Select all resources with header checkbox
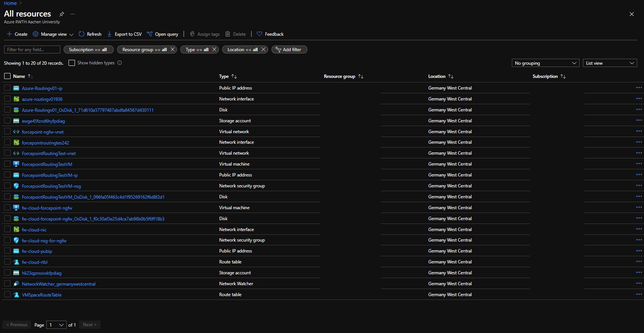 (7, 76)
